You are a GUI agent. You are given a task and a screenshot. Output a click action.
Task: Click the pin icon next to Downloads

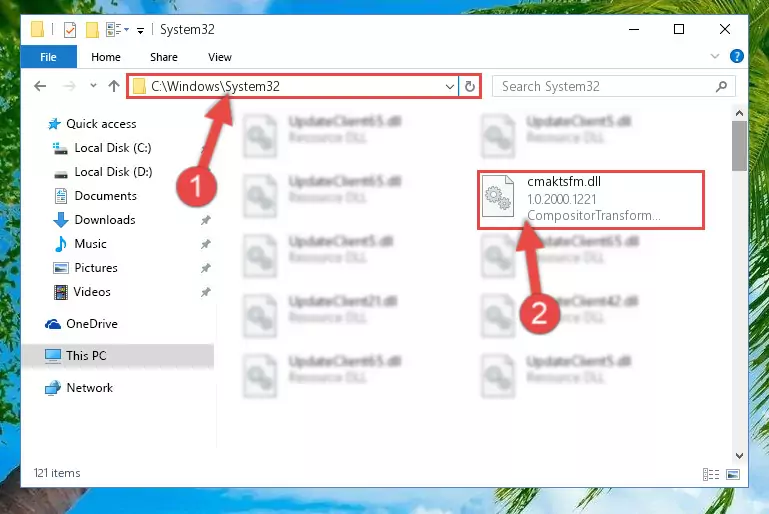(205, 220)
